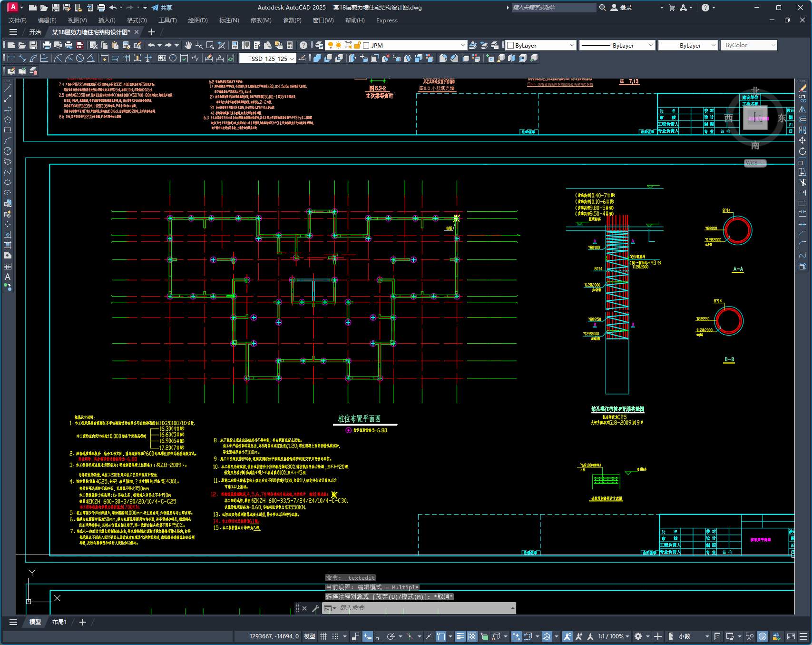
Task: Open the 绘图(D) menu
Action: 198,20
